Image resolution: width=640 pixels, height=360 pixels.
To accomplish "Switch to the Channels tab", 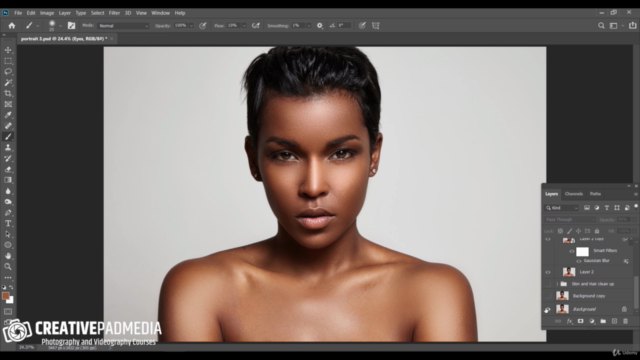I will tap(573, 194).
